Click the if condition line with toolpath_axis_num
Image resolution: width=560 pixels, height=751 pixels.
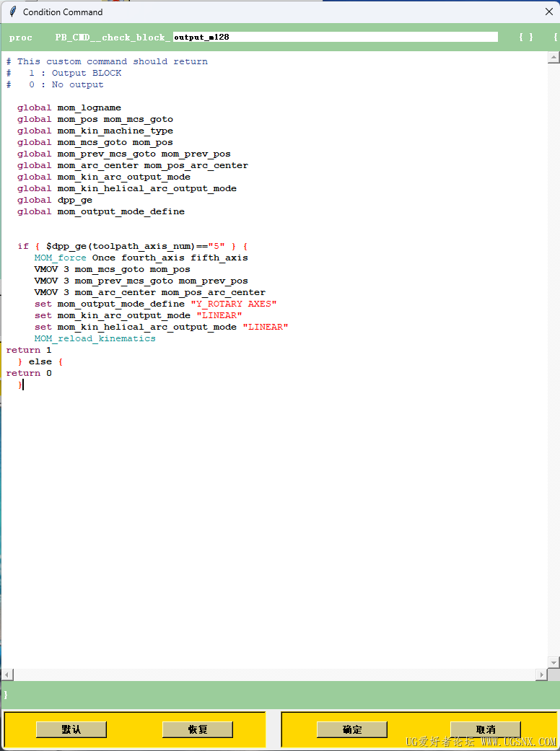point(132,246)
